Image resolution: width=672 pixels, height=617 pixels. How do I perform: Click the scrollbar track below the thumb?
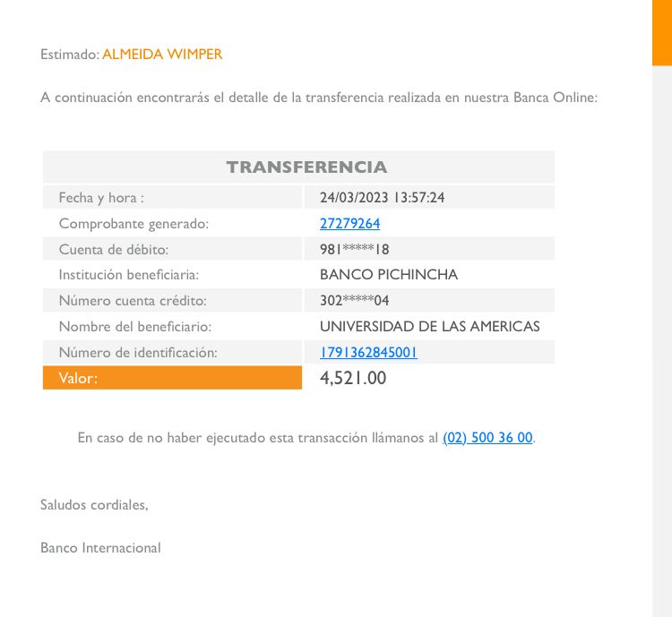tap(661, 340)
